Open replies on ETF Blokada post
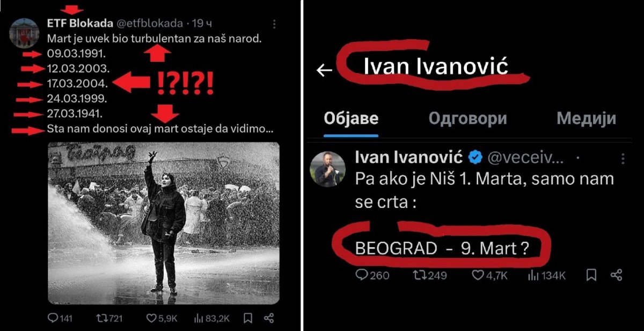644x331 pixels. pos(60,318)
